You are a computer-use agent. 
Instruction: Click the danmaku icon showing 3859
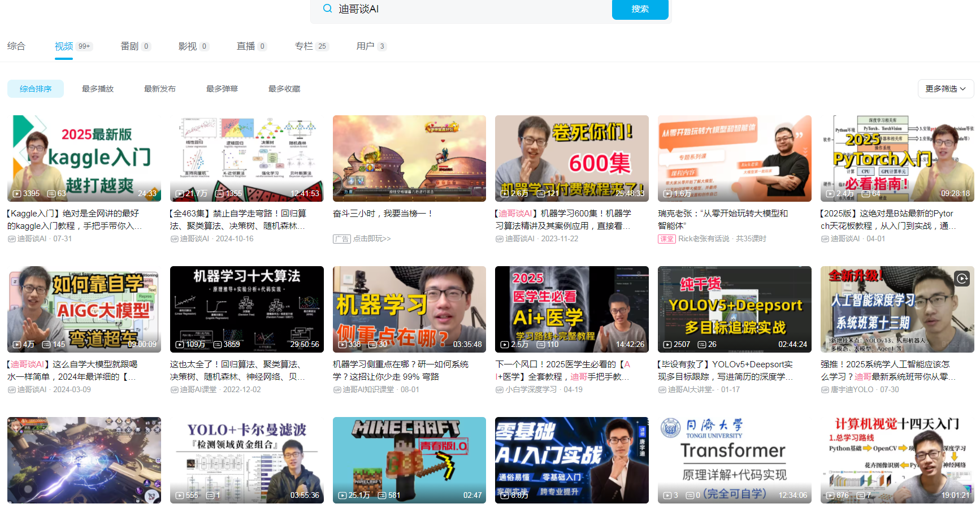(x=218, y=345)
